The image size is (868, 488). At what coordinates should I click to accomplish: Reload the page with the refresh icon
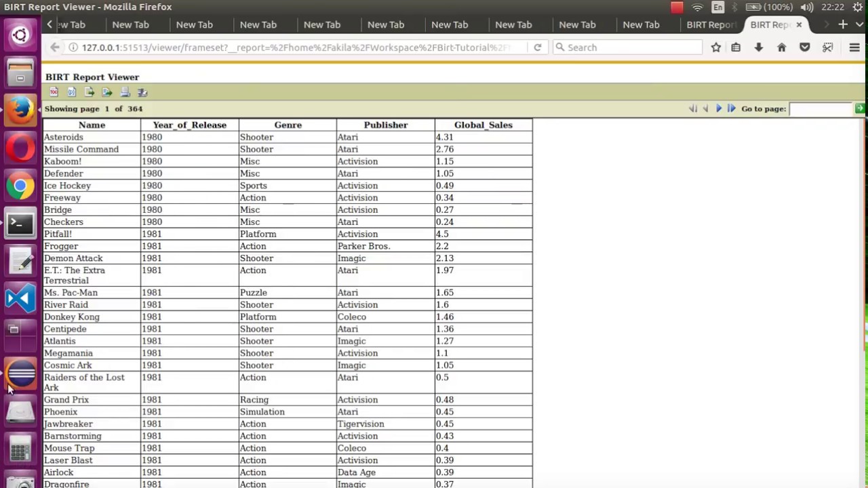point(538,47)
